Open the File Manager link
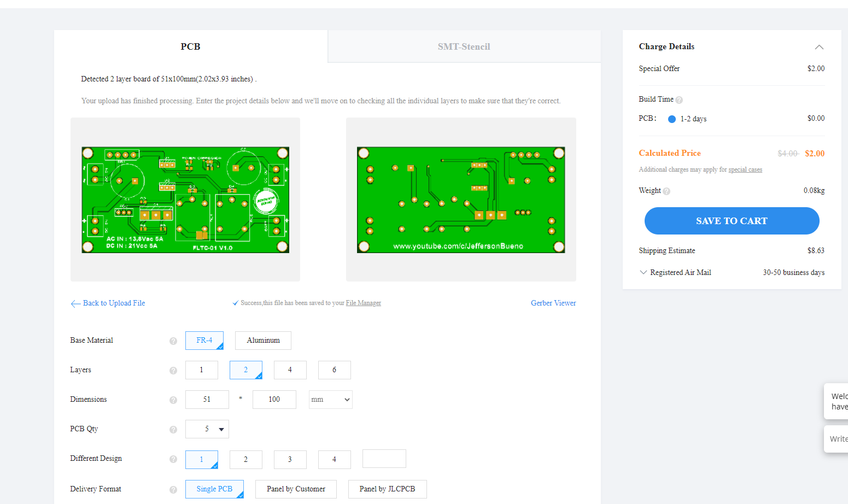848x504 pixels. [364, 303]
